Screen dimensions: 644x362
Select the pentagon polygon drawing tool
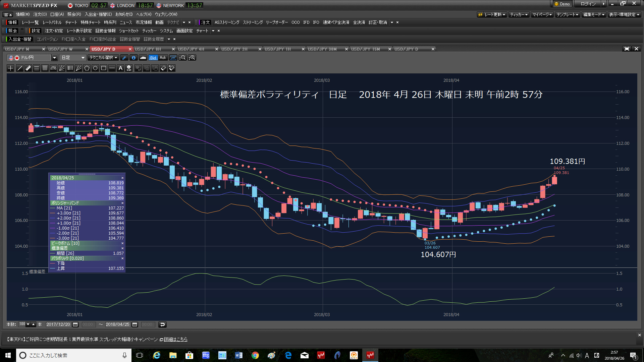(x=87, y=68)
